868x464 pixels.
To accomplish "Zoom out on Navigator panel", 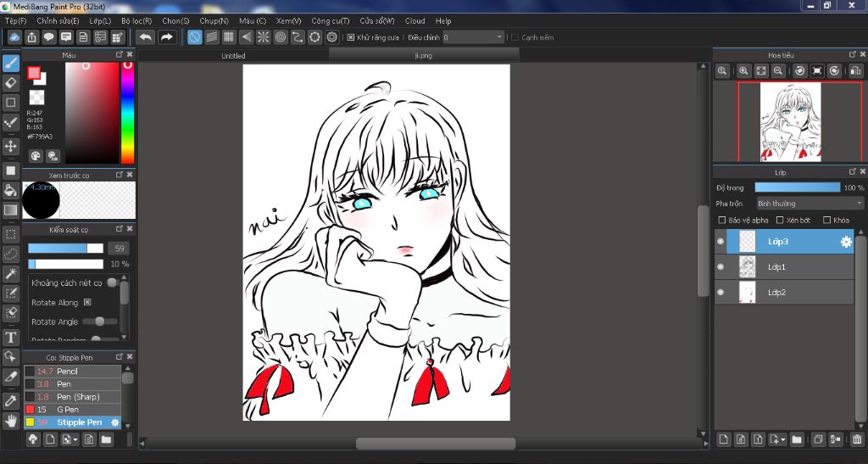I will click(778, 71).
